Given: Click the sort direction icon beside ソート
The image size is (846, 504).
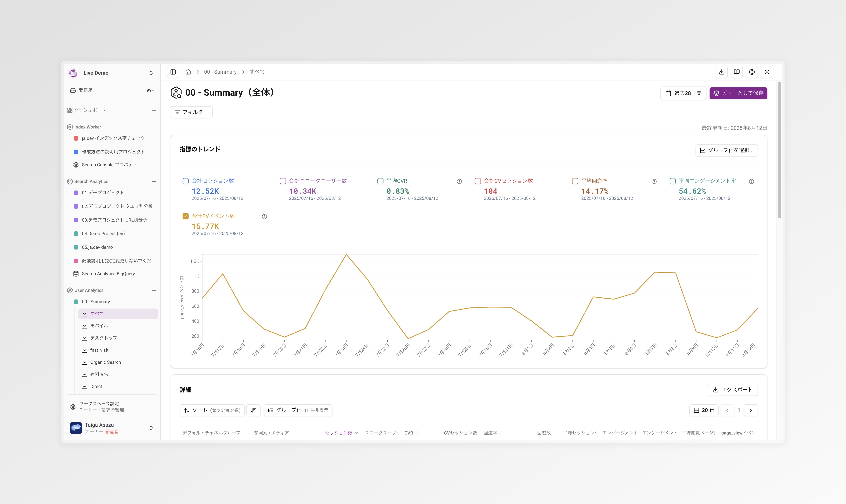Looking at the screenshot, I should point(253,410).
